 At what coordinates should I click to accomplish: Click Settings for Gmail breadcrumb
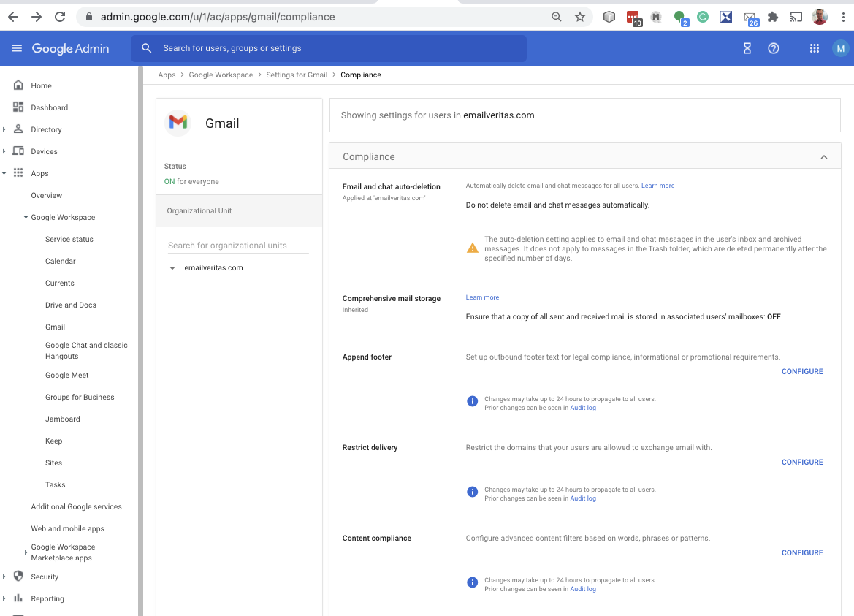point(297,75)
